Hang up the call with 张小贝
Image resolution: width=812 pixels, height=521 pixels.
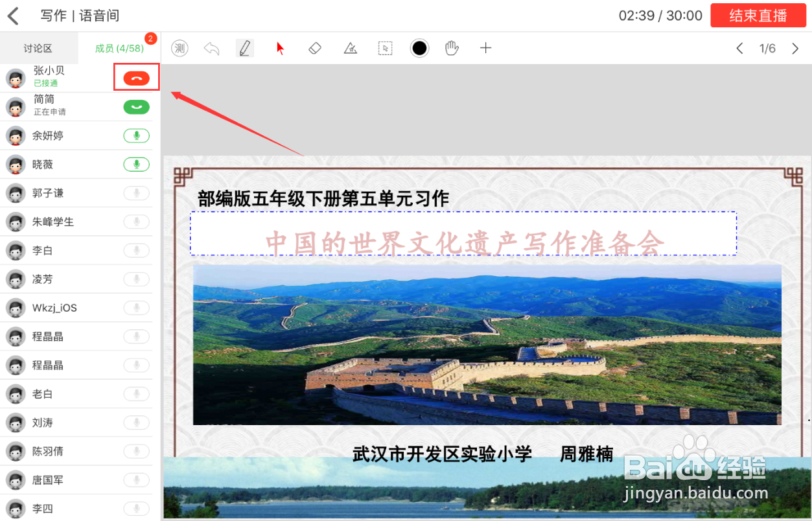coord(136,78)
